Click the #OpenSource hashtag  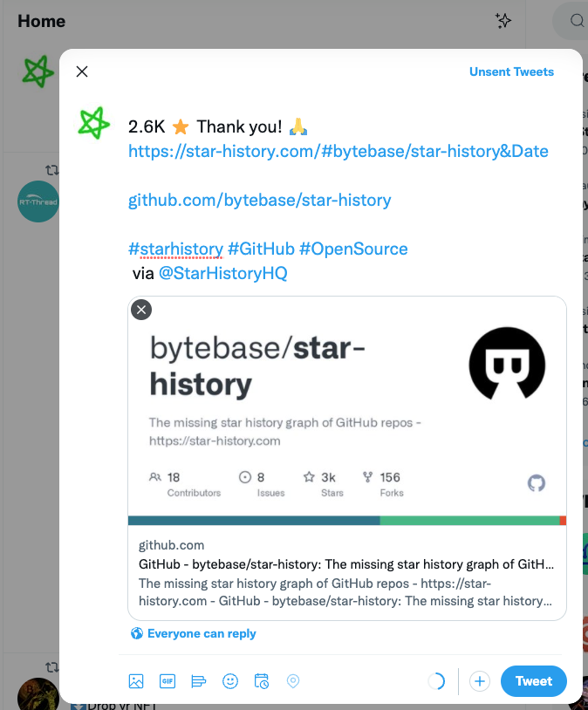(353, 249)
